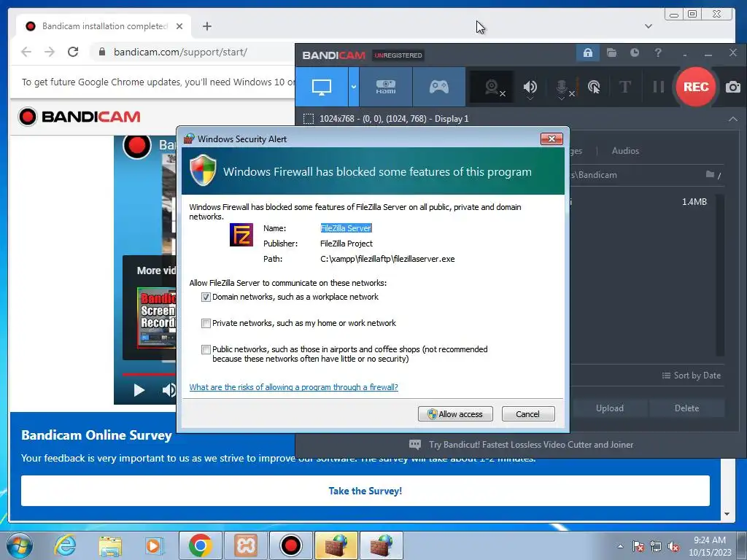
Task: Switch to Bandicam taskbar icon
Action: click(x=290, y=545)
